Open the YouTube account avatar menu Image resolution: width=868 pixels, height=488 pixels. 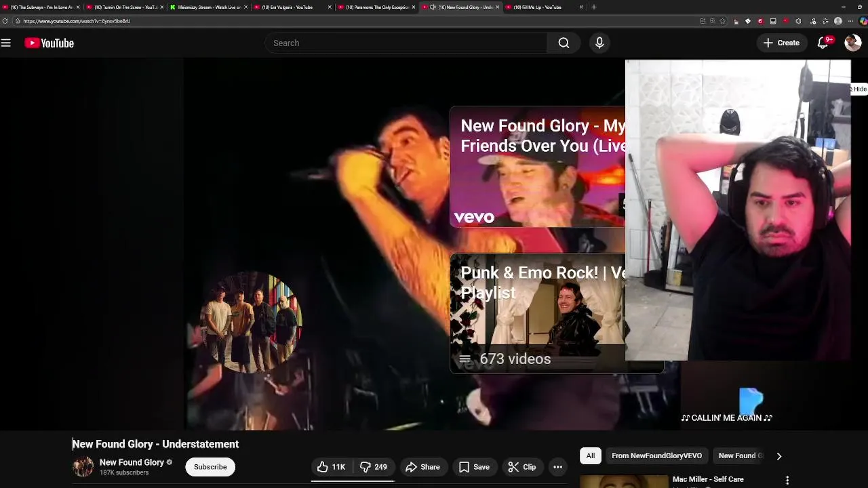(x=852, y=43)
